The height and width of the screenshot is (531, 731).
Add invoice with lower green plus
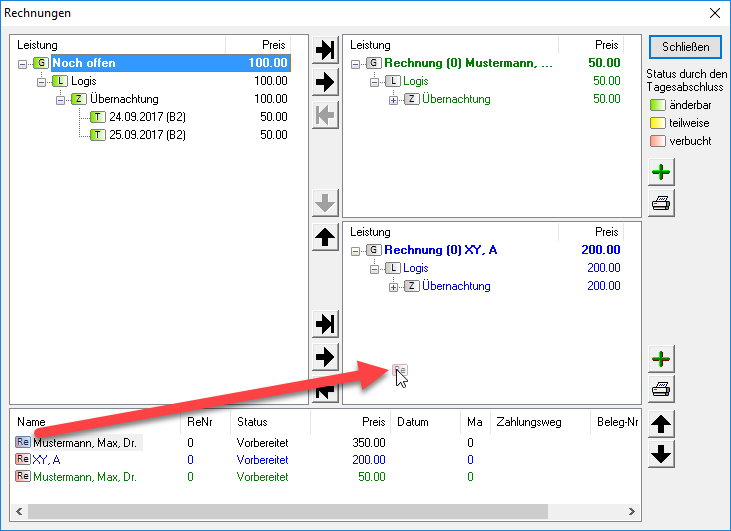[x=661, y=359]
